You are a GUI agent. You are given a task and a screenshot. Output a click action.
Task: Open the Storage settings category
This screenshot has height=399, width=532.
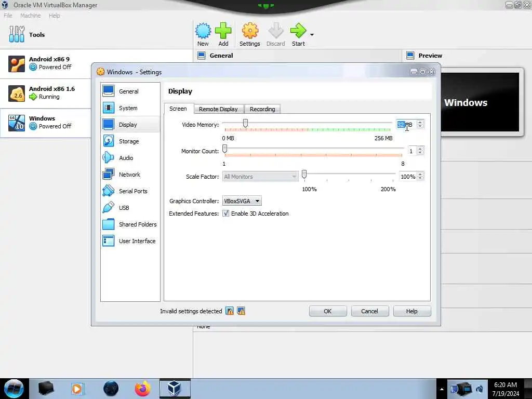point(130,141)
